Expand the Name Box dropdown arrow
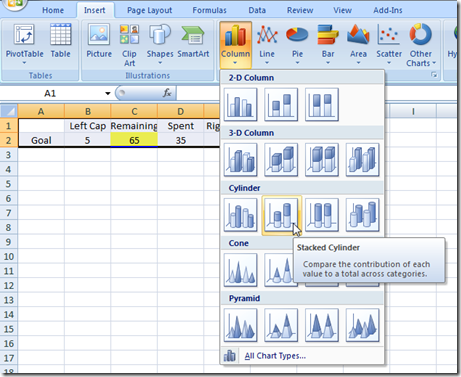The image size is (461, 377). pos(107,93)
